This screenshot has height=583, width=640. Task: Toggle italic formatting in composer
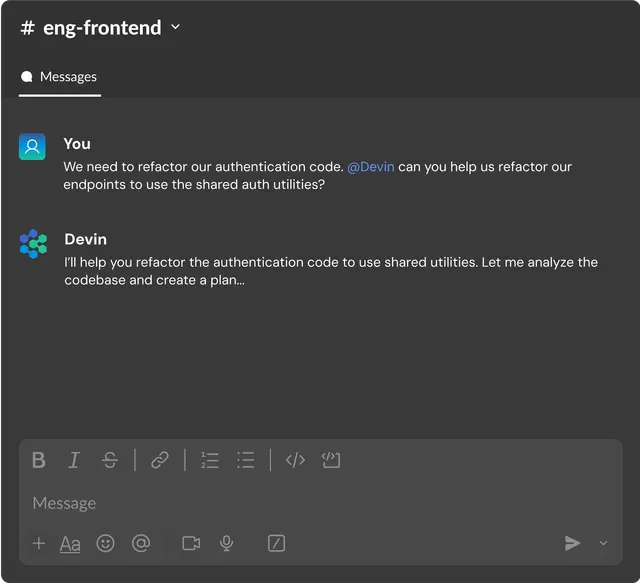pyautogui.click(x=74, y=460)
